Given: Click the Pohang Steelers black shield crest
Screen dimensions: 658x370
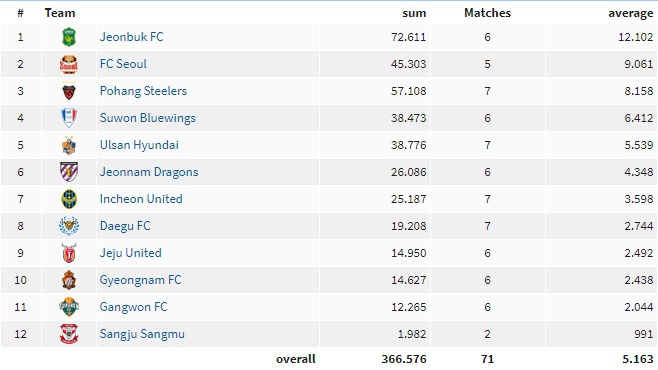Looking at the screenshot, I should point(69,91).
